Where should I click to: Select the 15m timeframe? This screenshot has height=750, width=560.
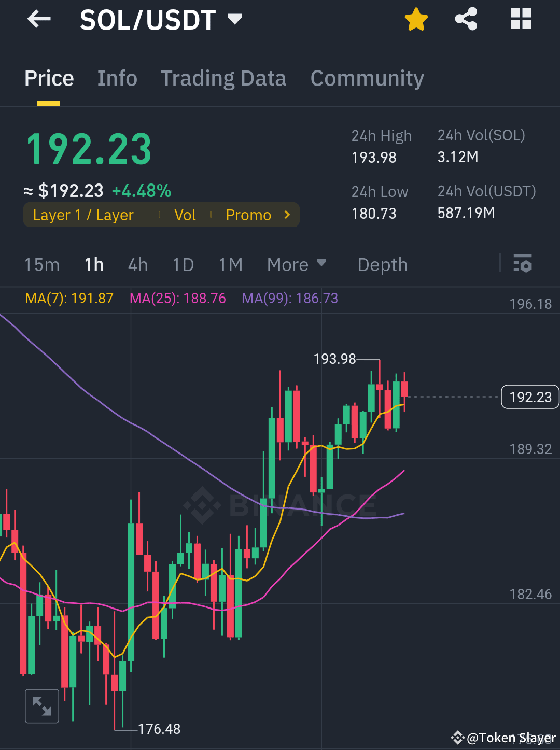point(42,264)
